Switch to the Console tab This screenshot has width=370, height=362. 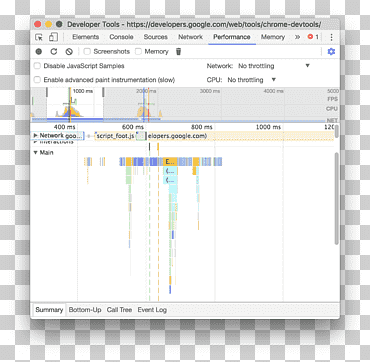(121, 37)
